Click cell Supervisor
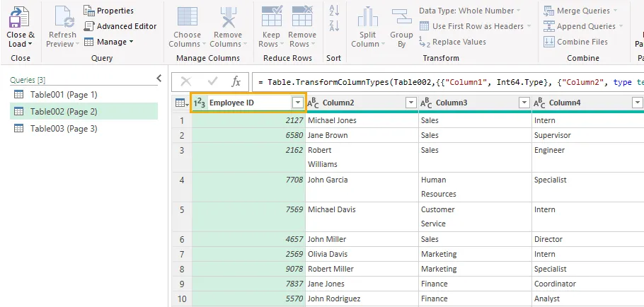Screen dimensions: 644x307 pyautogui.click(x=588, y=135)
